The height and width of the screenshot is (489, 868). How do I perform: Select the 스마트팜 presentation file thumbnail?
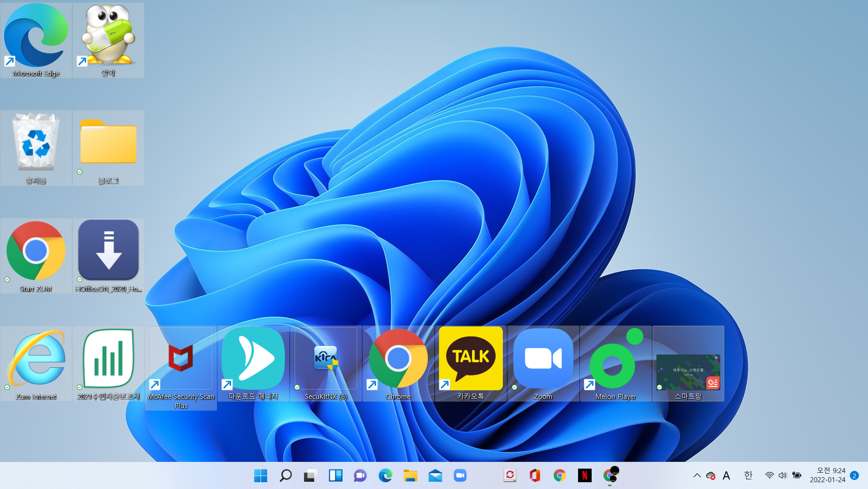pyautogui.click(x=688, y=364)
